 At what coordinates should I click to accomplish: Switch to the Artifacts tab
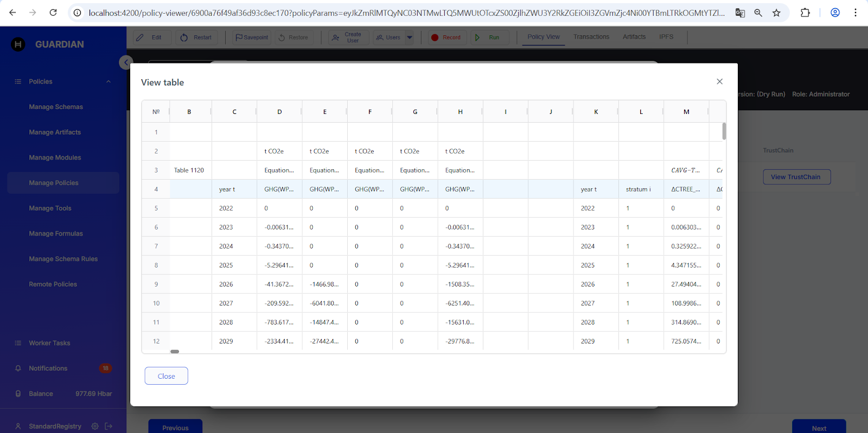634,37
